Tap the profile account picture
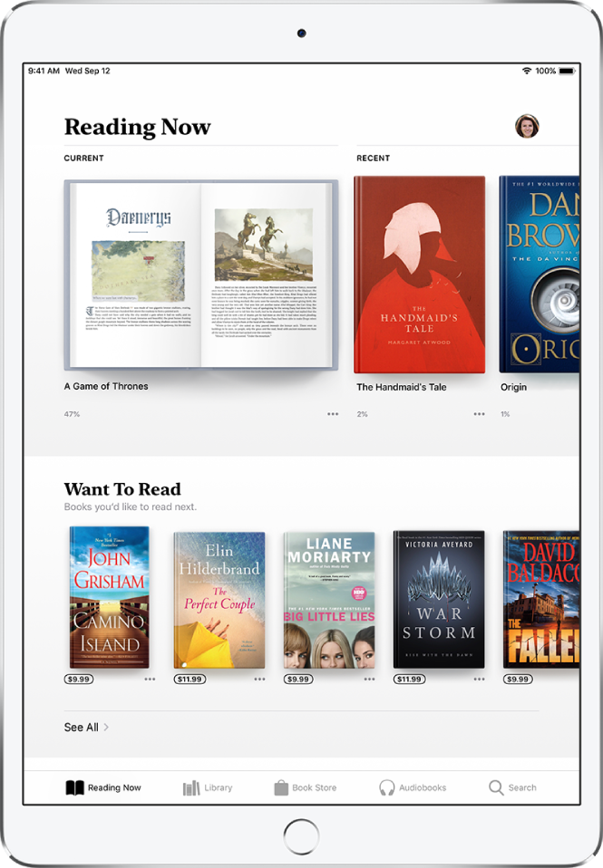Screen dimensions: 603x868 click(x=527, y=126)
